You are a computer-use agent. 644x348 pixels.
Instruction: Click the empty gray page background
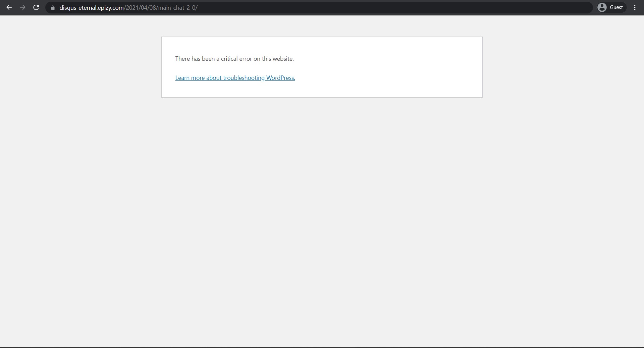coord(322,218)
